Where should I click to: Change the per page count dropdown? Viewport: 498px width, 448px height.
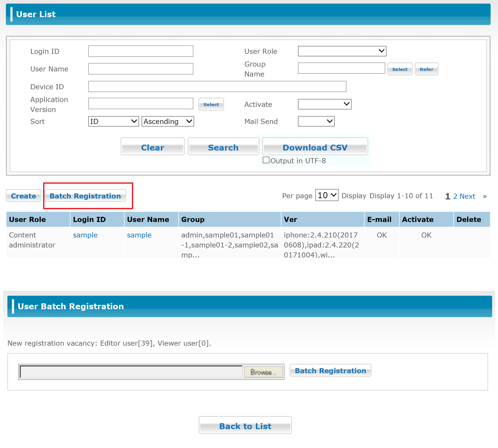point(327,195)
